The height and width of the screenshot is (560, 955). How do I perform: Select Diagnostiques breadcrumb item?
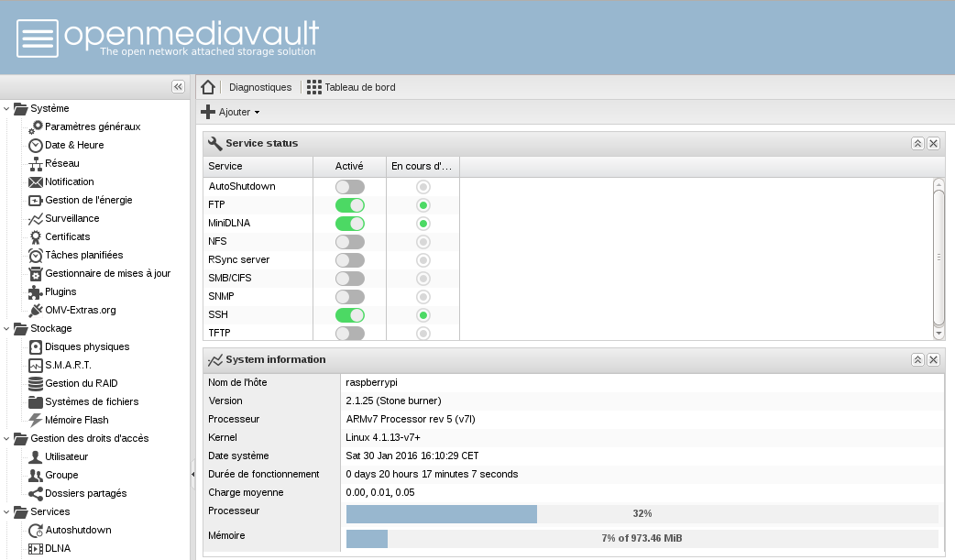(260, 87)
